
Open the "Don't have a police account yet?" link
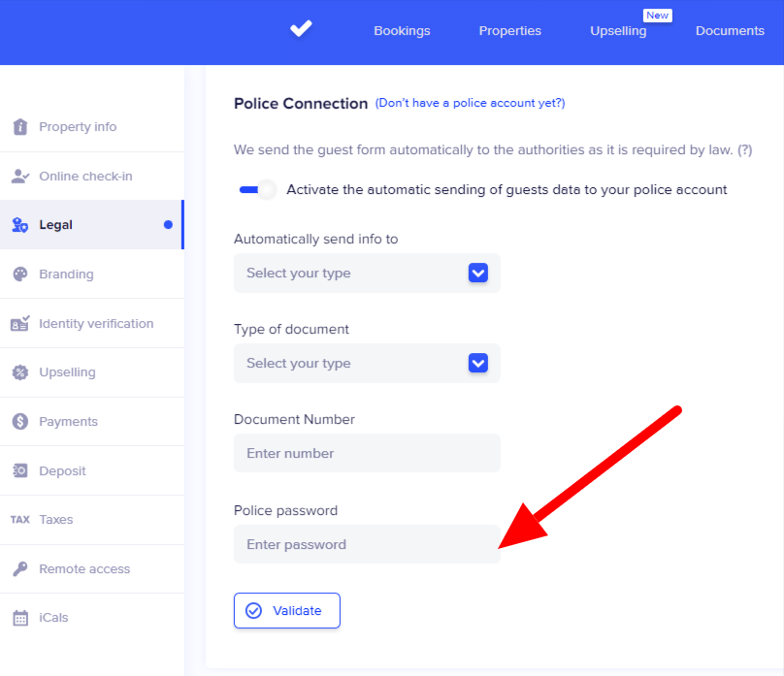(x=470, y=103)
